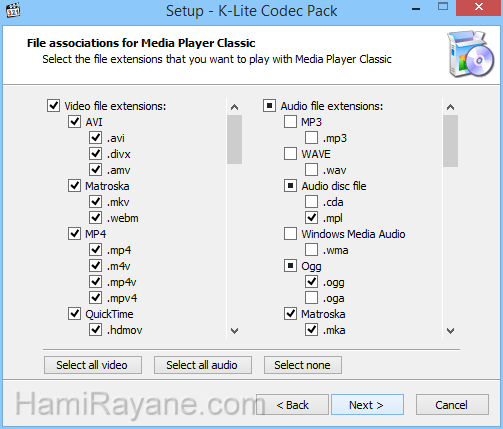Toggle the MP4 group checkbox
The image size is (503, 429).
coord(74,233)
